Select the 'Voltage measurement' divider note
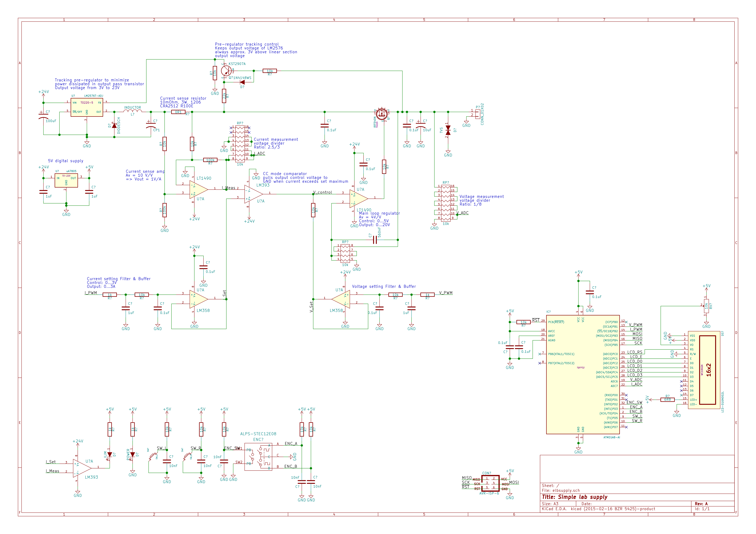This screenshot has height=534, width=756. click(482, 200)
